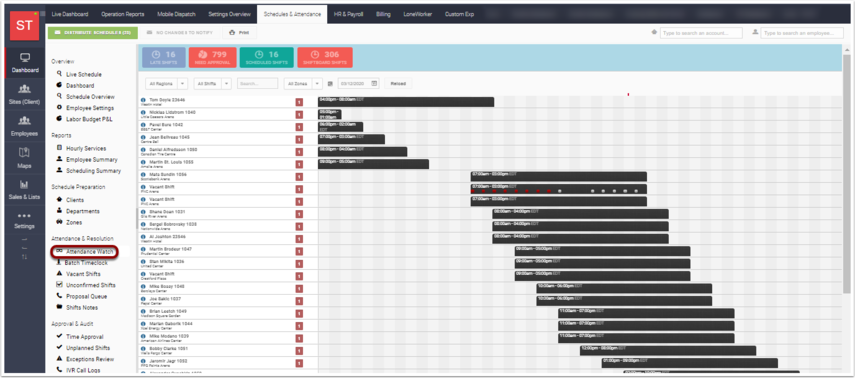855x378 pixels.
Task: Switch to HR & Payroll tab
Action: pos(348,14)
